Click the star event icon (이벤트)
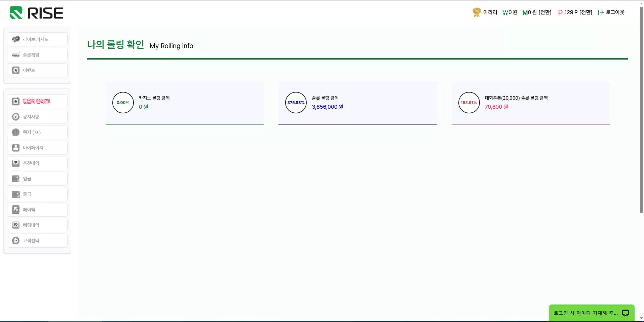Image resolution: width=644 pixels, height=322 pixels. point(16,70)
